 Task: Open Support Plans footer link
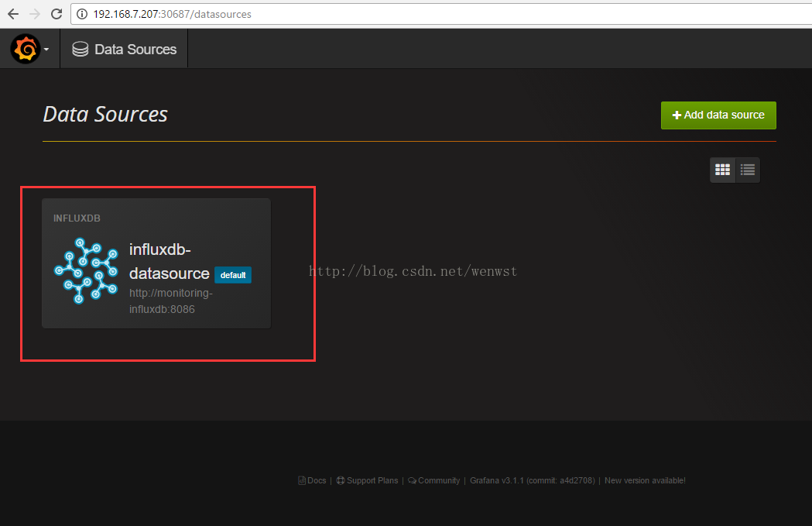point(367,480)
